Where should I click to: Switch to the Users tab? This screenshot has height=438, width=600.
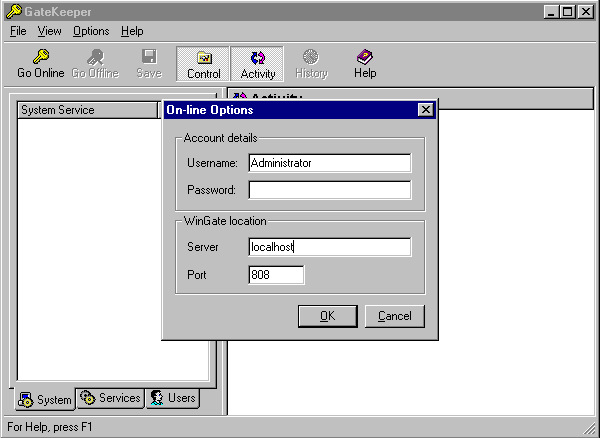[x=173, y=398]
